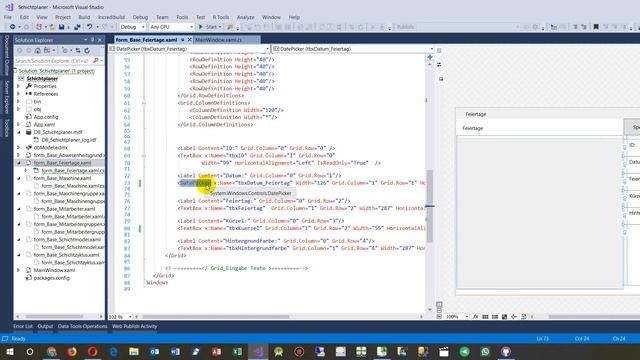Pin the Solution Explorer panel
This screenshot has height=360, width=640.
click(92, 40)
